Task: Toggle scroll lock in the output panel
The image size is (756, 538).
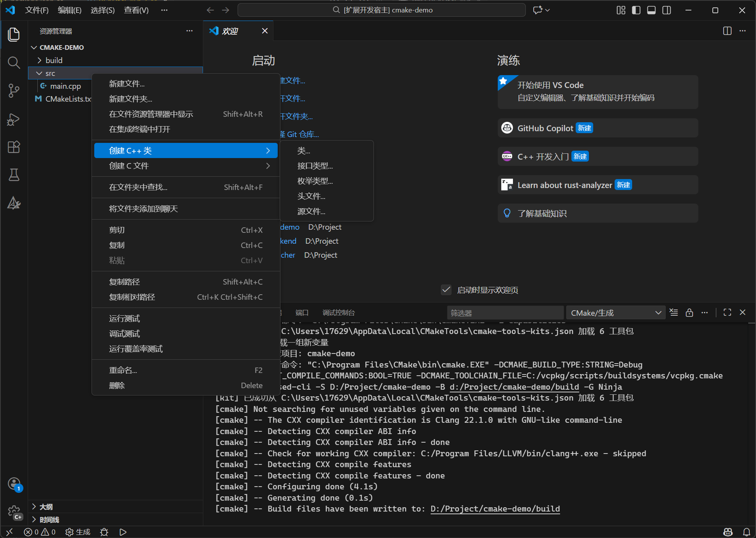Action: pyautogui.click(x=689, y=312)
